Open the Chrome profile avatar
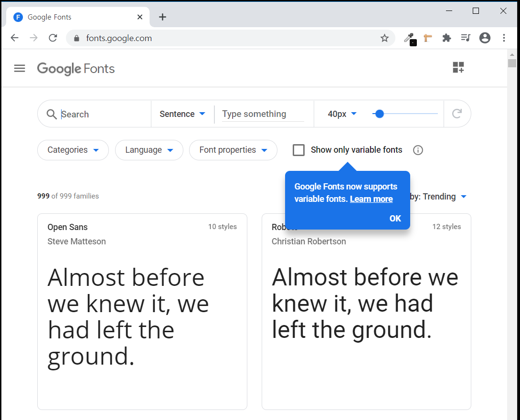 tap(485, 38)
